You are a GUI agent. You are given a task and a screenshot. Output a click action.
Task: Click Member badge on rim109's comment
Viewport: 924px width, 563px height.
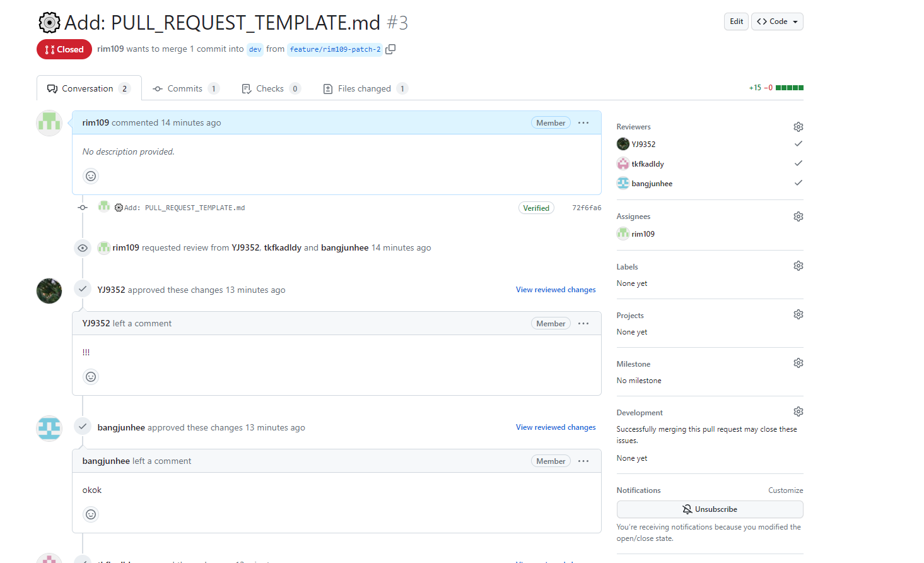[551, 122]
